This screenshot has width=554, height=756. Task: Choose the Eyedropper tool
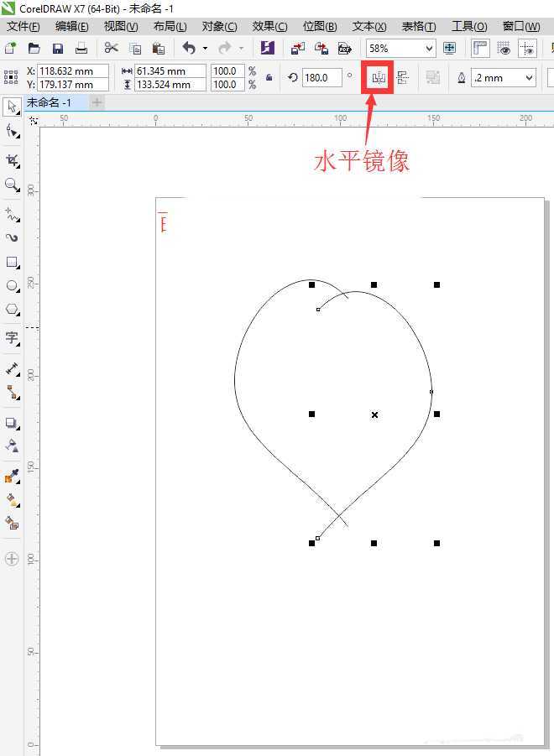coord(13,477)
